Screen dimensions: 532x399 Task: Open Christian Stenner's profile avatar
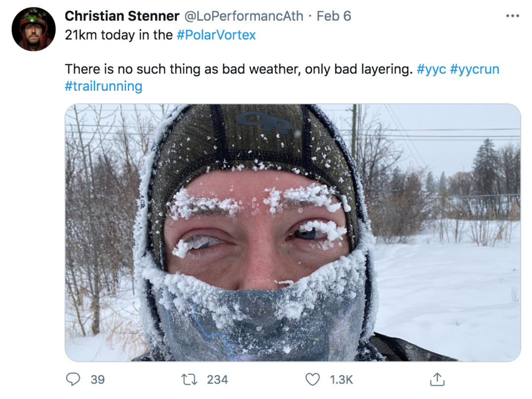33,30
